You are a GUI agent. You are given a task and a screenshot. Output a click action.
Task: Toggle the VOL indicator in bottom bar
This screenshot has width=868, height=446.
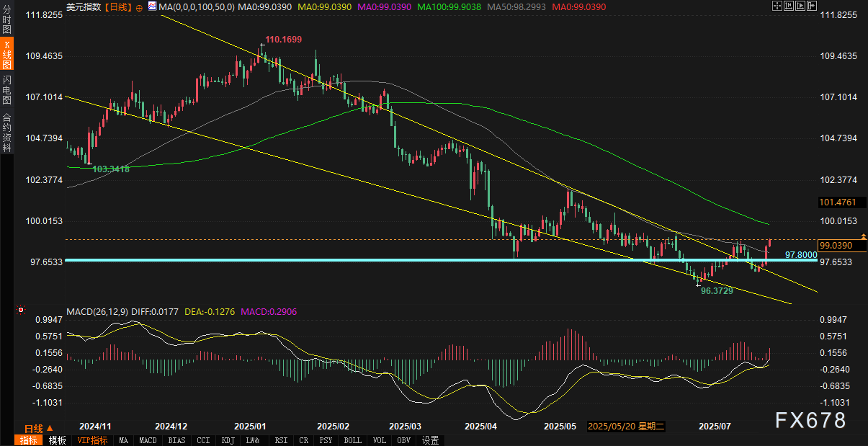coord(380,440)
